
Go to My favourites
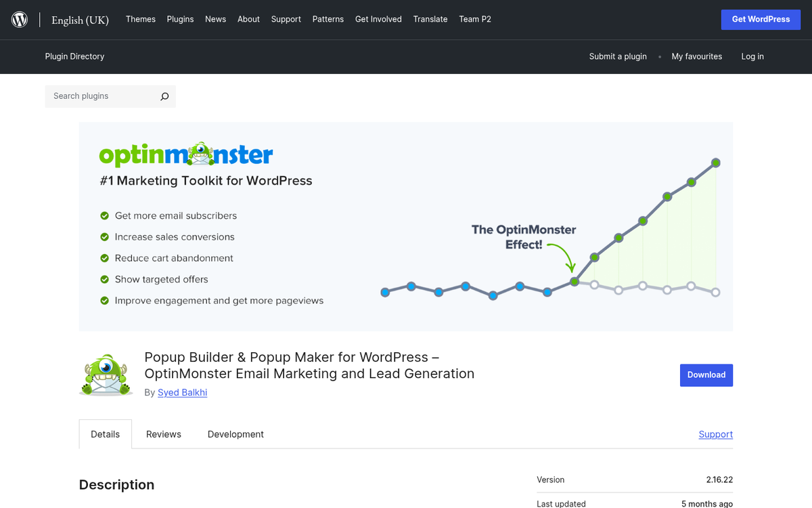coord(697,56)
